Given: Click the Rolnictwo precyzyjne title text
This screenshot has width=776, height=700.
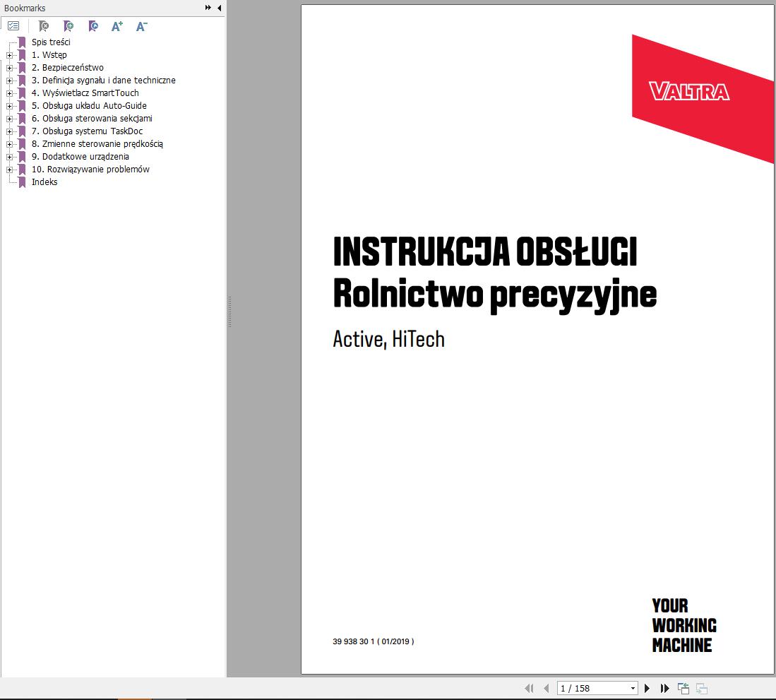Looking at the screenshot, I should point(495,295).
